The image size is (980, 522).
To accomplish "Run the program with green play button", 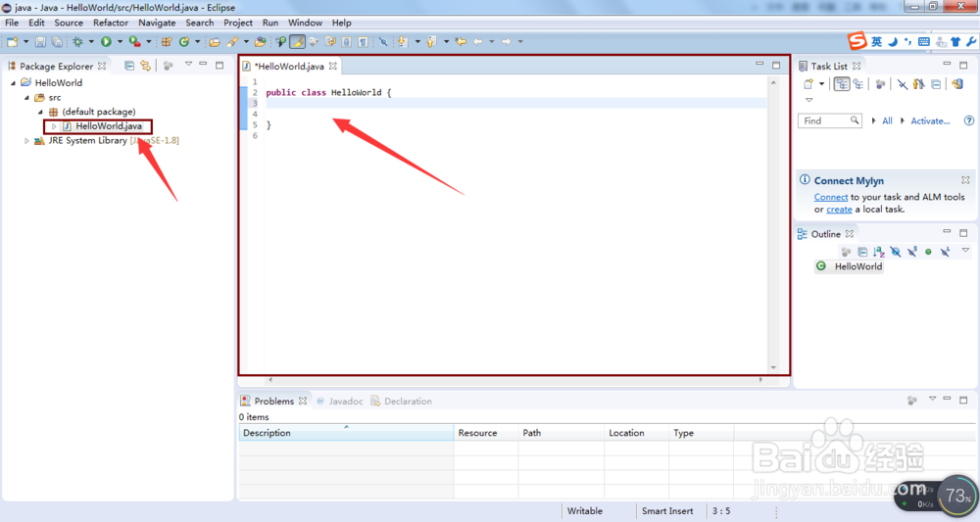I will (x=106, y=42).
